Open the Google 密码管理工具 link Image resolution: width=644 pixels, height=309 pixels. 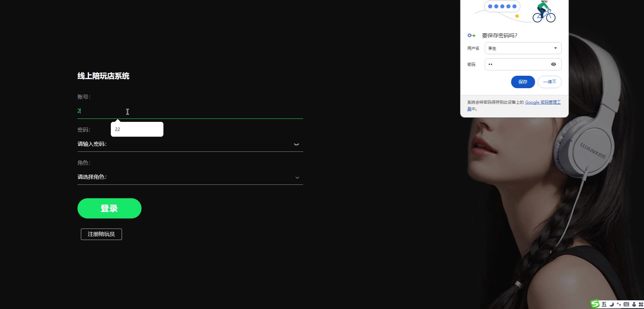point(543,102)
